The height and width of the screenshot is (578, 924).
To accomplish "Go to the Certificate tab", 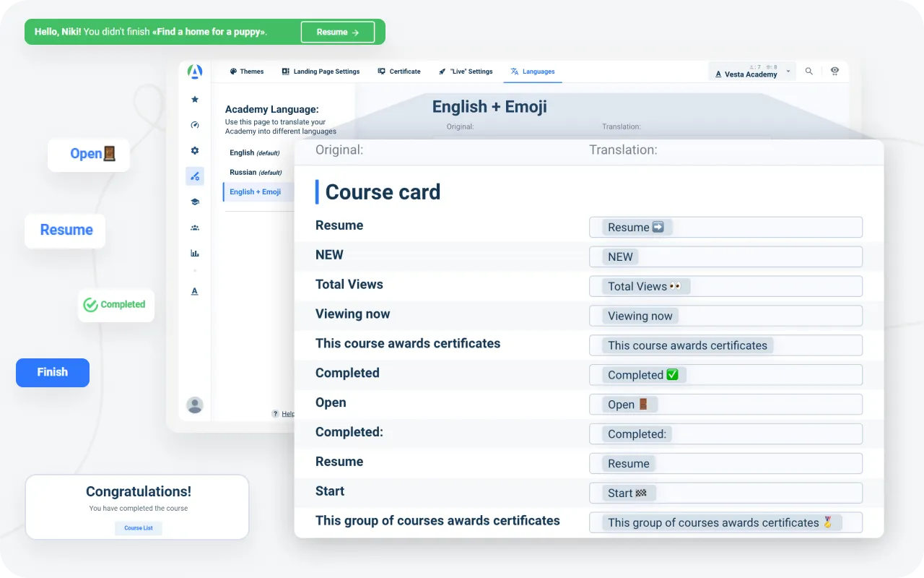I will (x=398, y=72).
